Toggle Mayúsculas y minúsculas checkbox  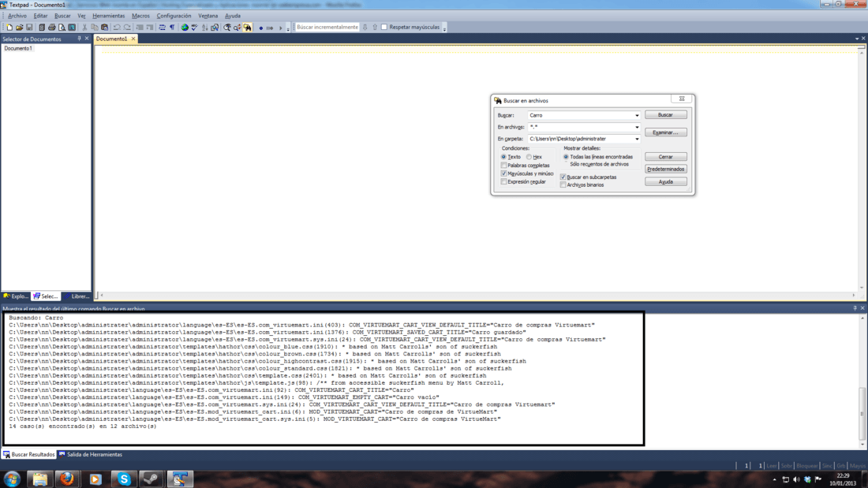pyautogui.click(x=503, y=173)
